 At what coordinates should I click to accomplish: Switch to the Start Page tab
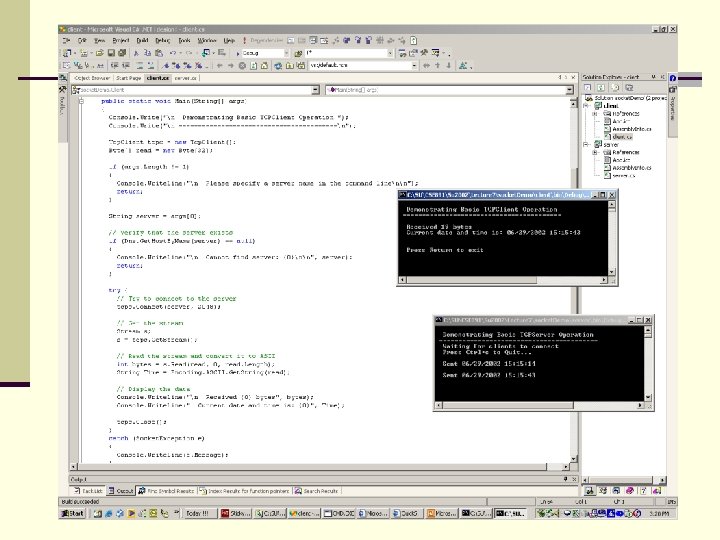[x=129, y=77]
